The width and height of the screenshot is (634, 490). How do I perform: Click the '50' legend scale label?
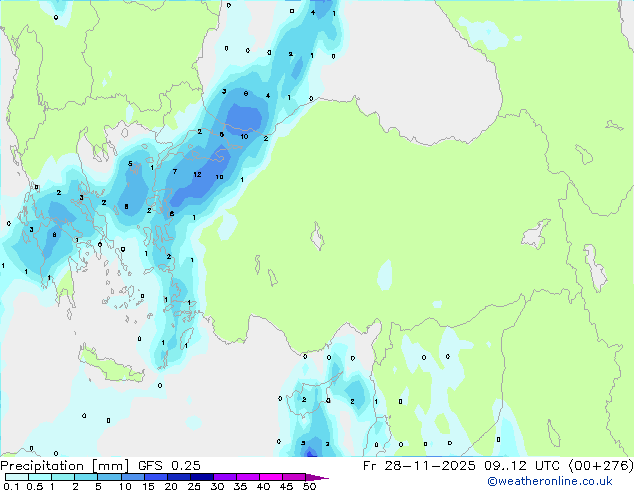point(309,486)
